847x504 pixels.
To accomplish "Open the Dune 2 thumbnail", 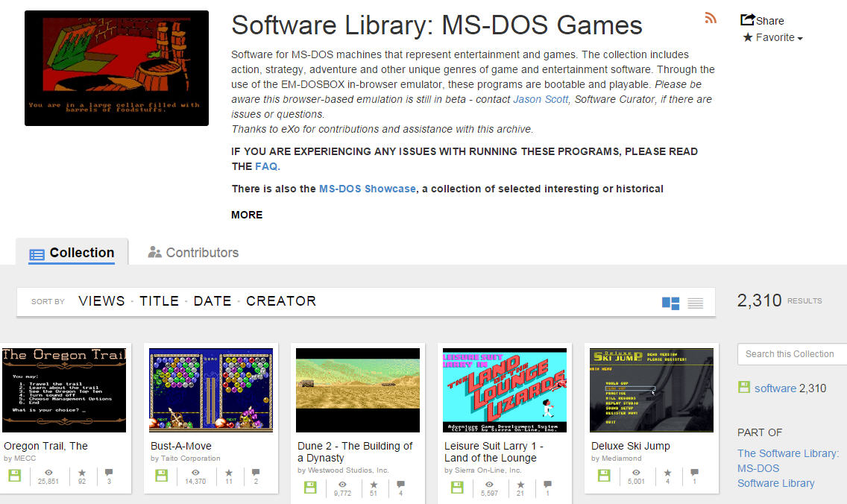I will pos(358,390).
